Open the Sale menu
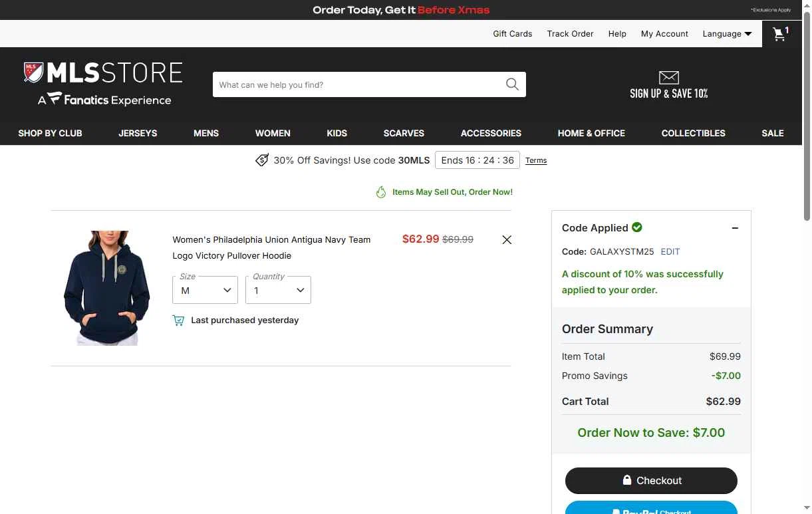Viewport: 812px width, 514px height. point(772,133)
